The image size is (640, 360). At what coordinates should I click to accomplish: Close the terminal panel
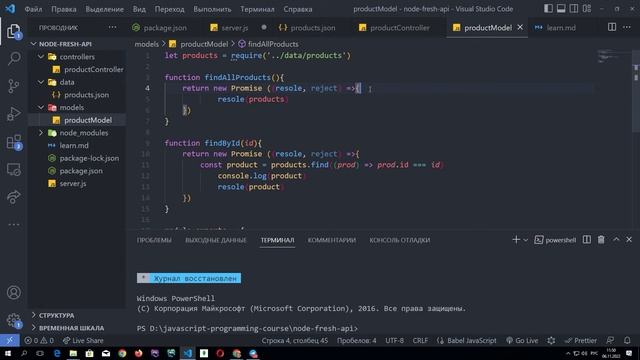pos(629,240)
